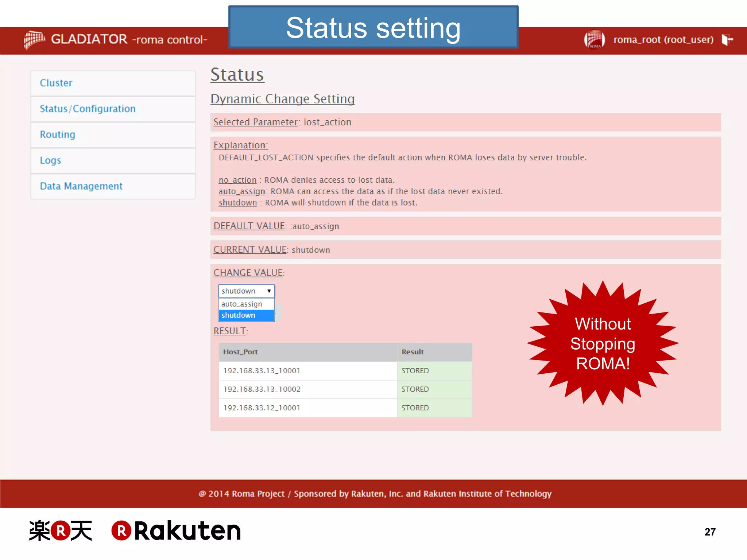Viewport: 747px width, 560px height.
Task: Expand the CHANGE VALUE dropdown arrow
Action: tap(269, 291)
